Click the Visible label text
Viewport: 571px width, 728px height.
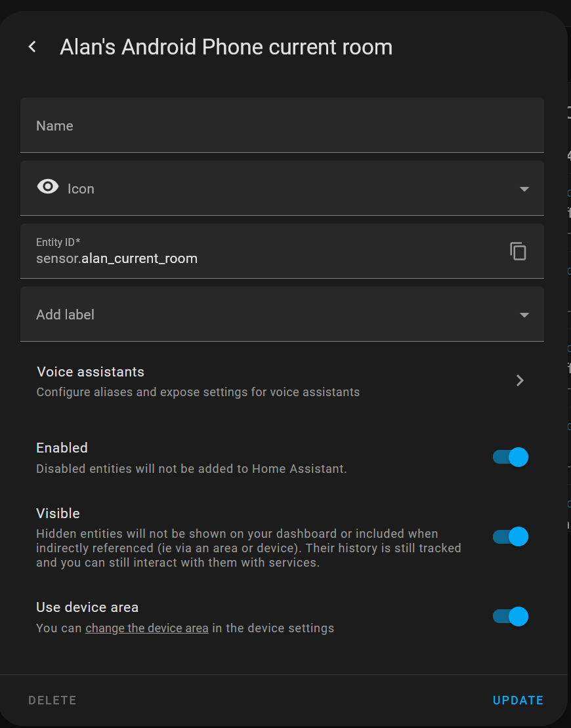(x=58, y=513)
